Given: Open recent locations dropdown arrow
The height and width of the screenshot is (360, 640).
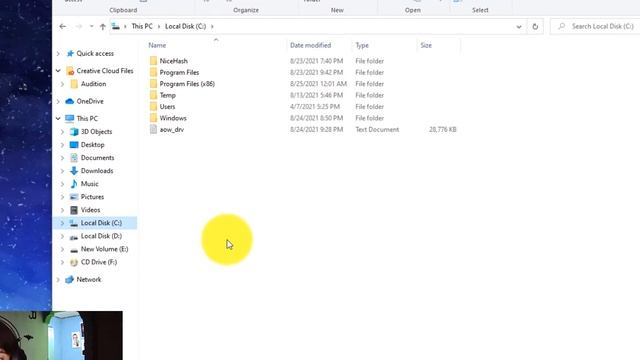Looking at the screenshot, I should [91, 27].
